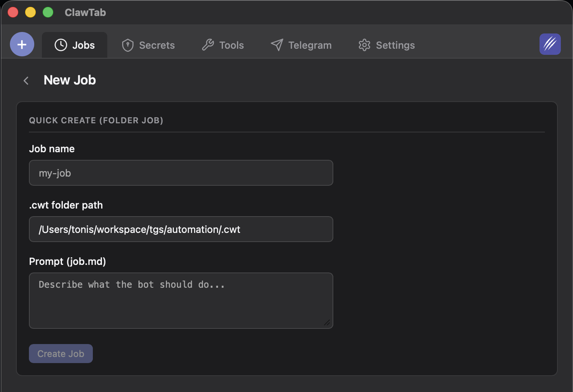Click the ClawTab claw logo at top right
This screenshot has height=392, width=573.
550,44
